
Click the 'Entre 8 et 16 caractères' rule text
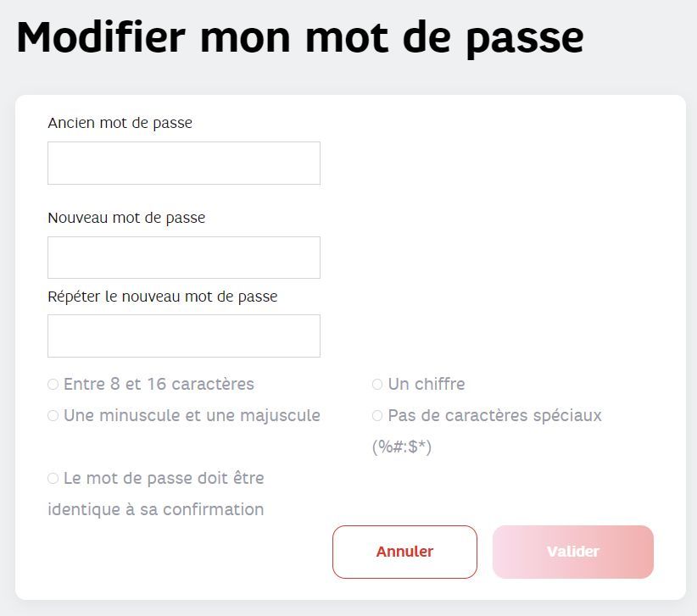tap(159, 384)
